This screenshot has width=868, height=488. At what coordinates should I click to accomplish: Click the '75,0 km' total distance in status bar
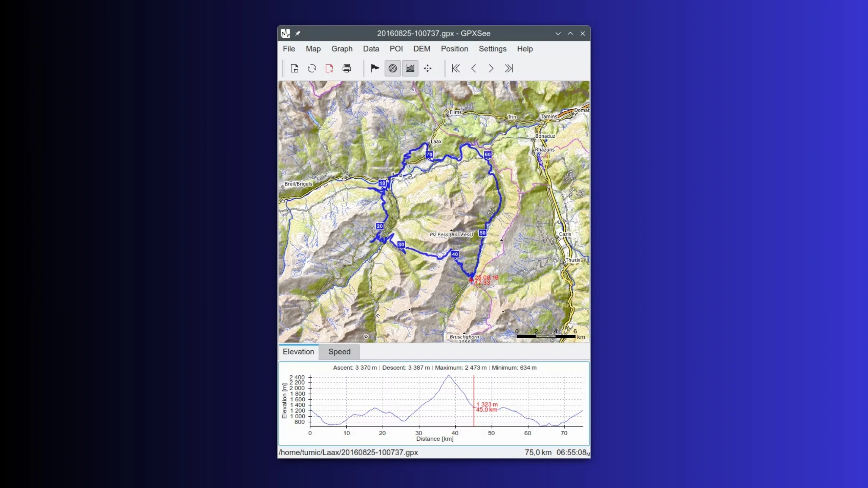click(538, 452)
